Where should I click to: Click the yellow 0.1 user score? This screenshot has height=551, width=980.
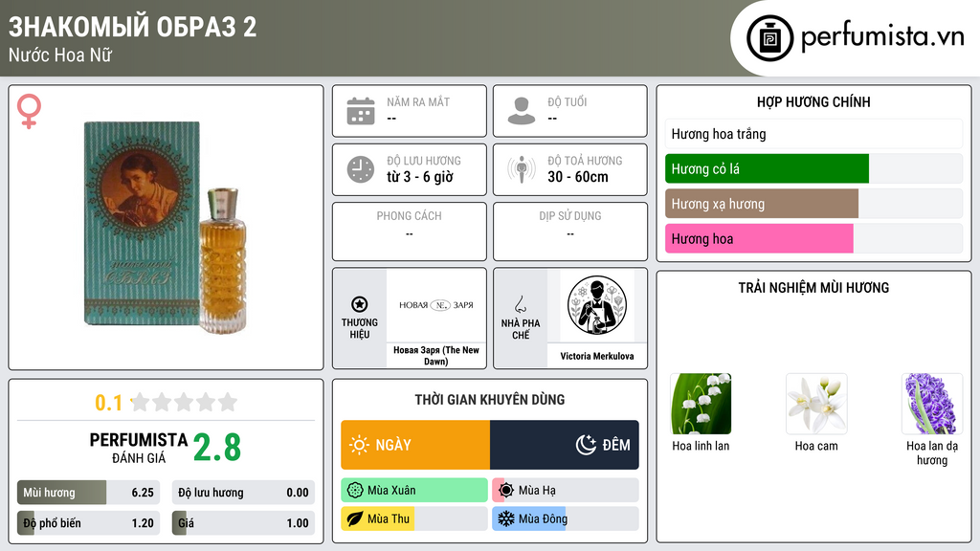(109, 403)
